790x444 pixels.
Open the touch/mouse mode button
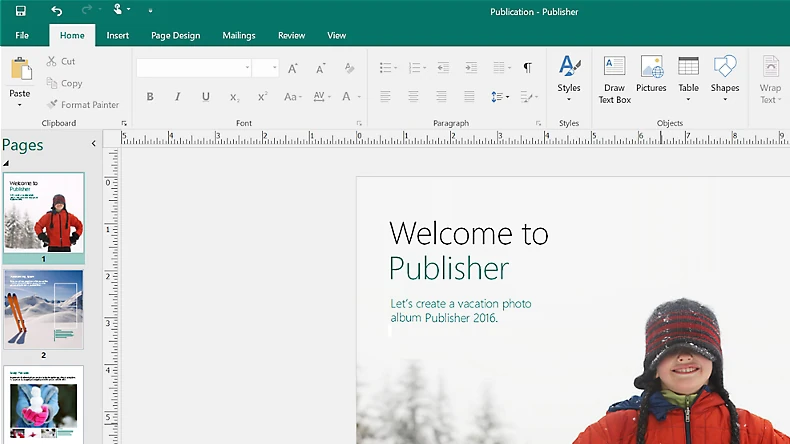[118, 9]
